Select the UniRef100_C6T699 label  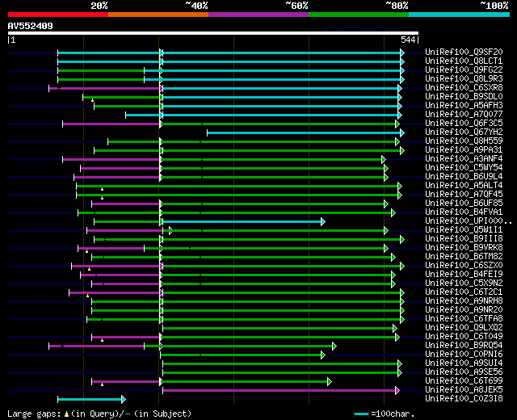[x=464, y=381]
